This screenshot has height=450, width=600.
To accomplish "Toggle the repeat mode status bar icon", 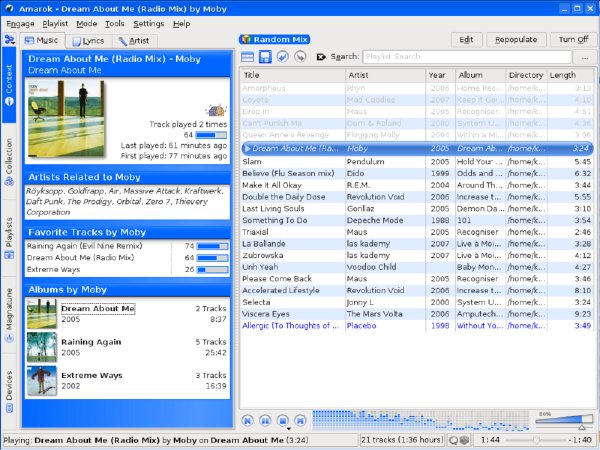I will click(x=454, y=440).
